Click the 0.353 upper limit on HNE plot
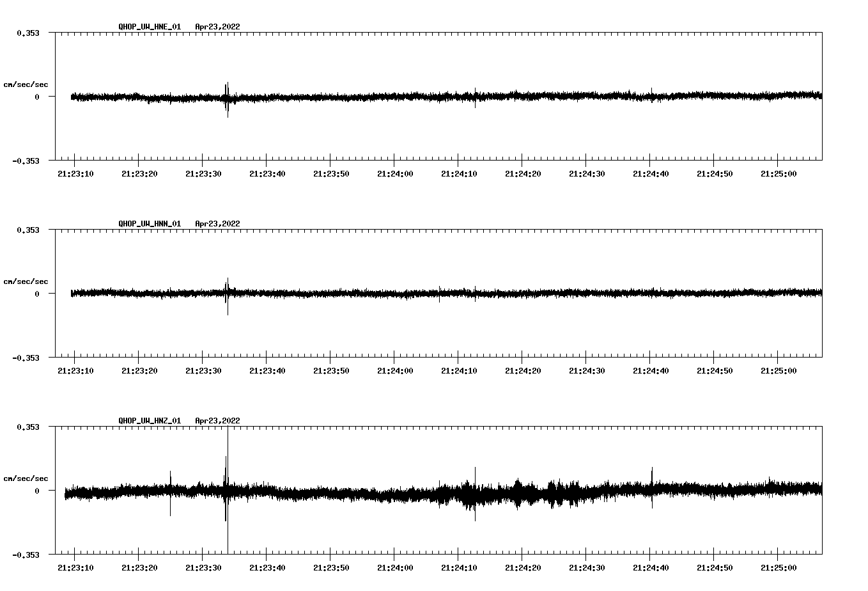The image size is (868, 591). [27, 33]
